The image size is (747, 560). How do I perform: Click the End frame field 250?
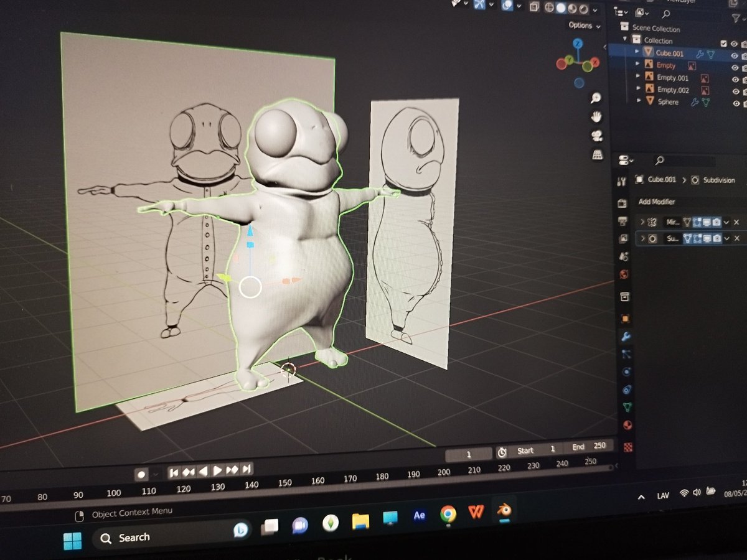point(589,446)
